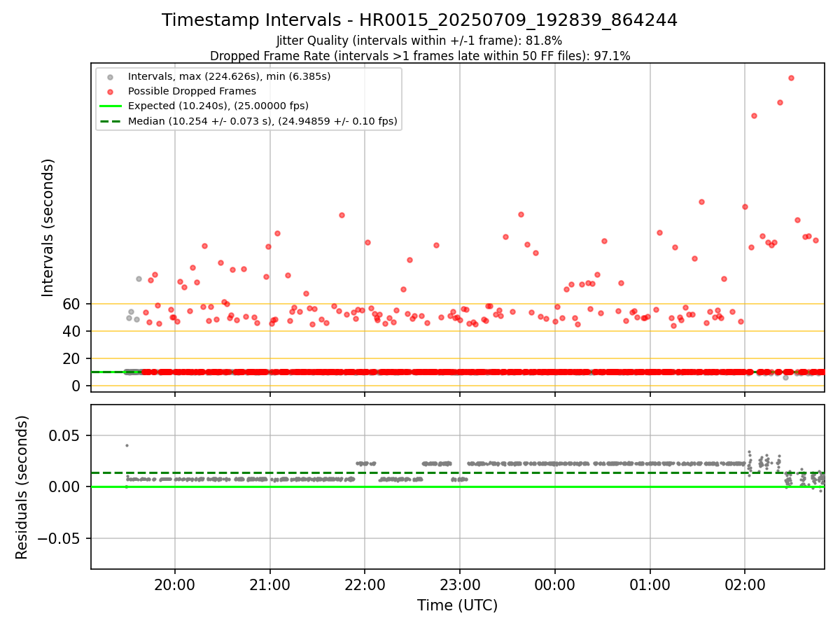The width and height of the screenshot is (840, 630).
Task: Click the legend entry 'Expected (10.240s), (25.00000 fps)'
Action: (x=218, y=106)
